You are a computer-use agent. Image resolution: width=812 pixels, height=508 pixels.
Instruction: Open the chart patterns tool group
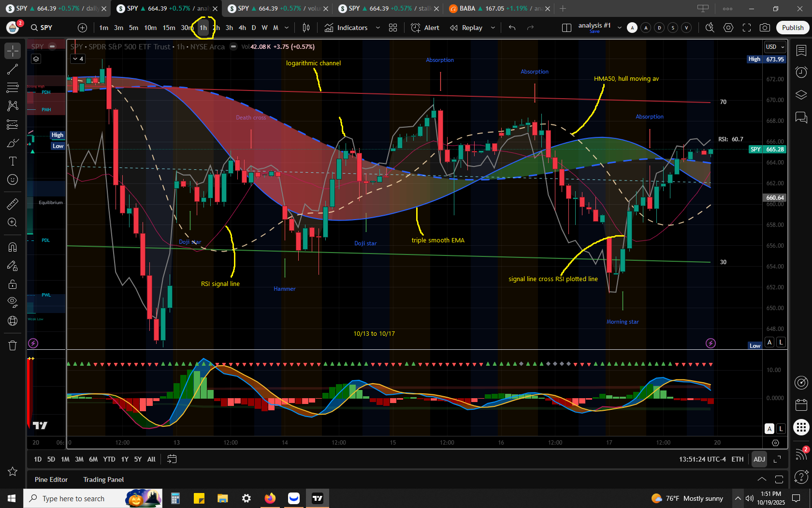tap(13, 106)
